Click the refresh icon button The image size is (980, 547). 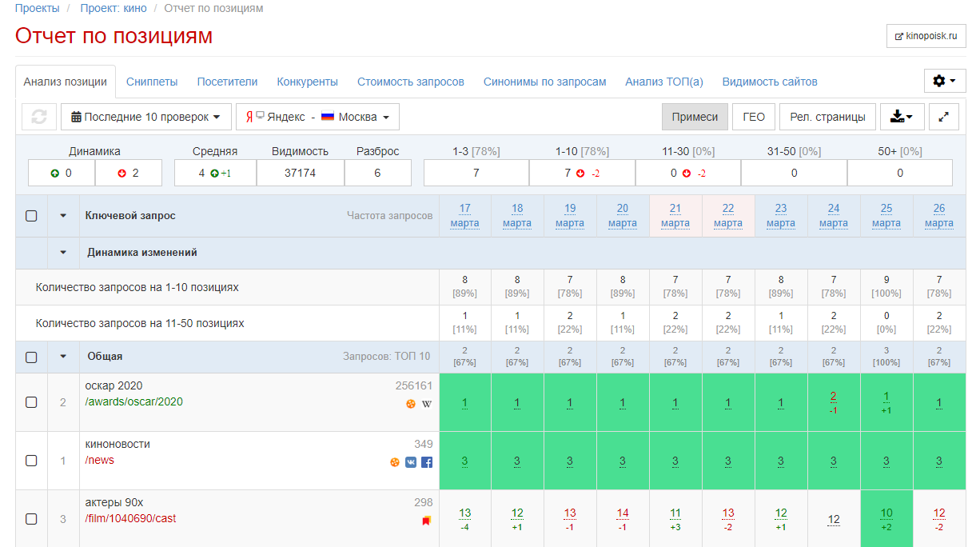38,117
